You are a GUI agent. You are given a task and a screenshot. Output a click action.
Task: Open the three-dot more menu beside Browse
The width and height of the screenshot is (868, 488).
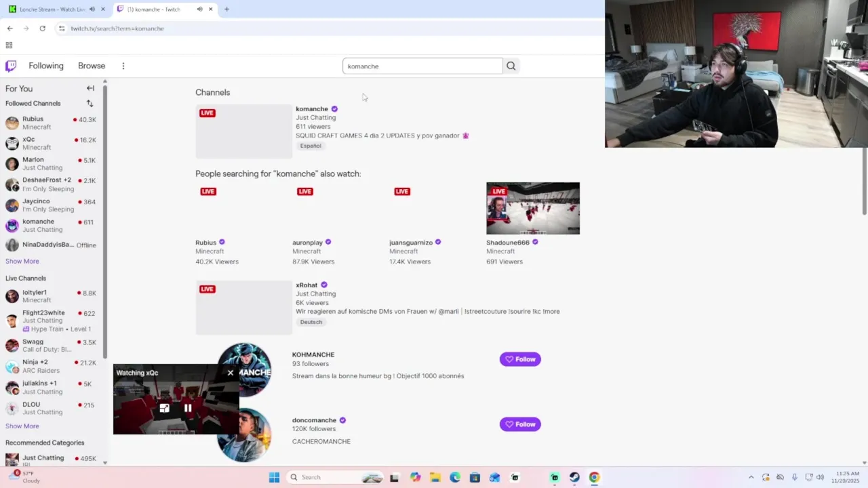pos(123,66)
